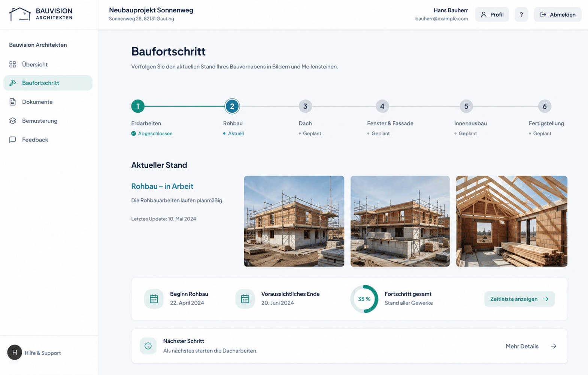Click the Innenausbau step label
Screen dimensions: 588x375
[471, 123]
